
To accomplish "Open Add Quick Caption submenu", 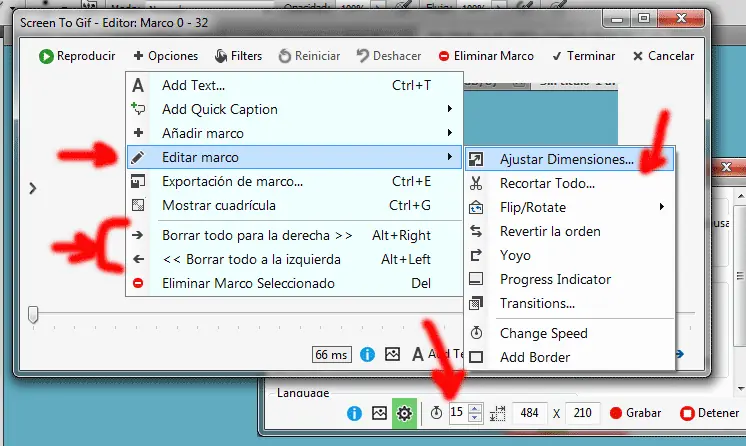I will coord(294,109).
